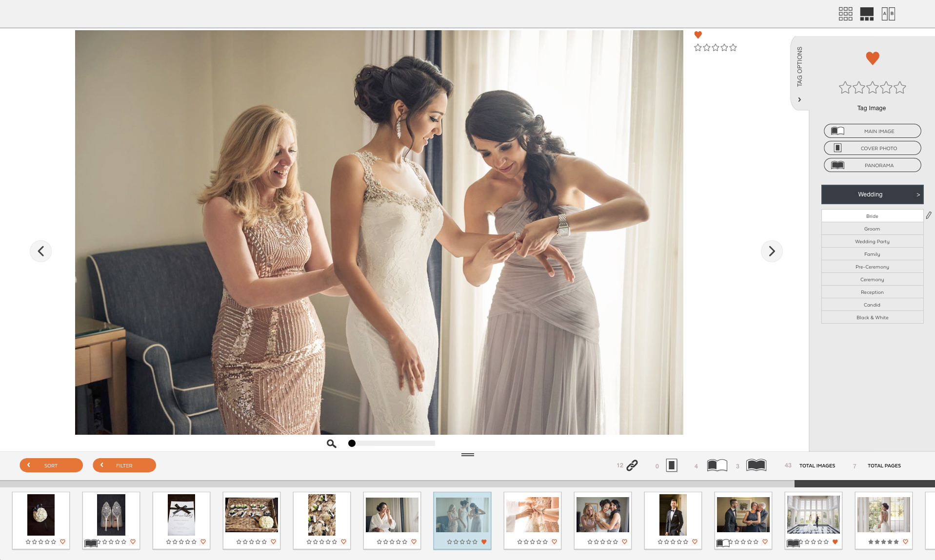Select the A/B compare view icon
This screenshot has width=935, height=560.
pyautogui.click(x=888, y=14)
